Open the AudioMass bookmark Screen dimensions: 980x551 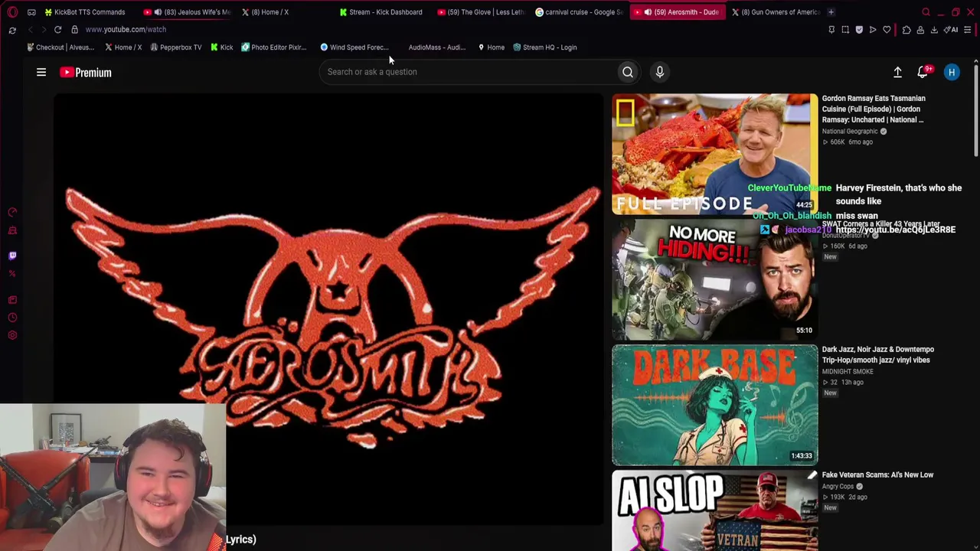tap(436, 47)
